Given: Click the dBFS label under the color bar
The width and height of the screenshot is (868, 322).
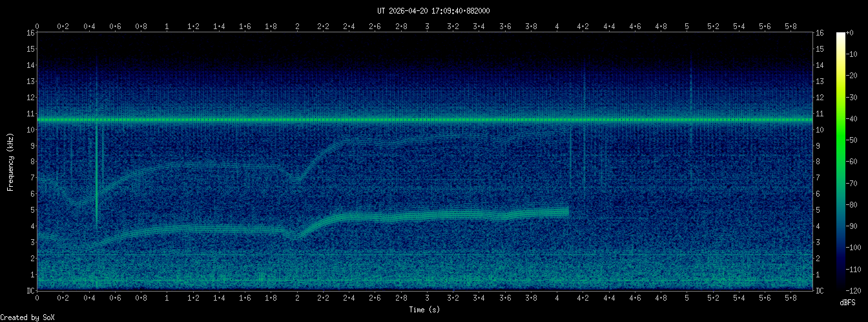Looking at the screenshot, I should click(848, 303).
